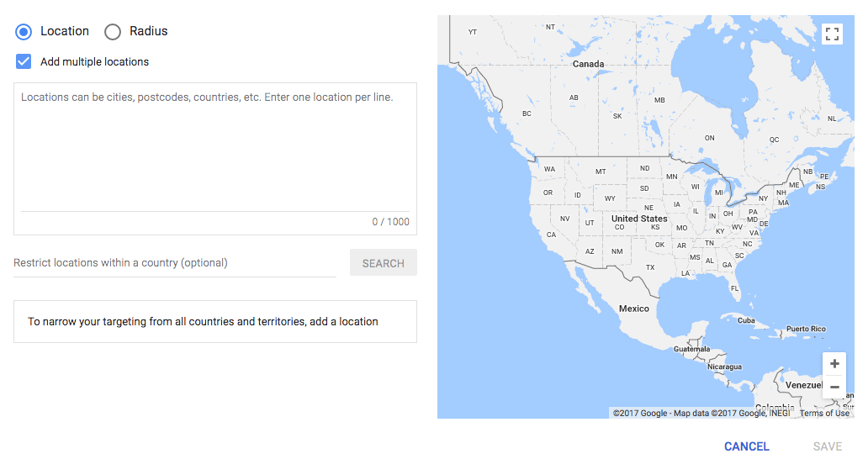Click the SAVE button
The image size is (868, 459).
tap(828, 446)
